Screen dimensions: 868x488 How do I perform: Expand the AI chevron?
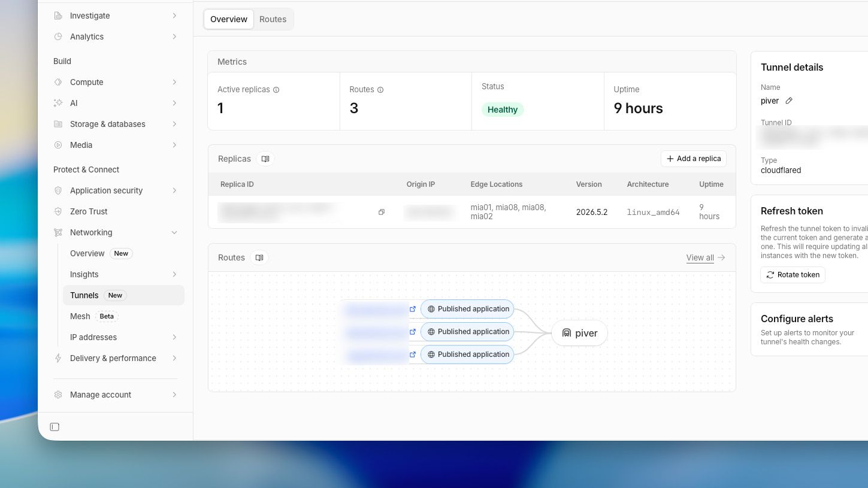(174, 103)
